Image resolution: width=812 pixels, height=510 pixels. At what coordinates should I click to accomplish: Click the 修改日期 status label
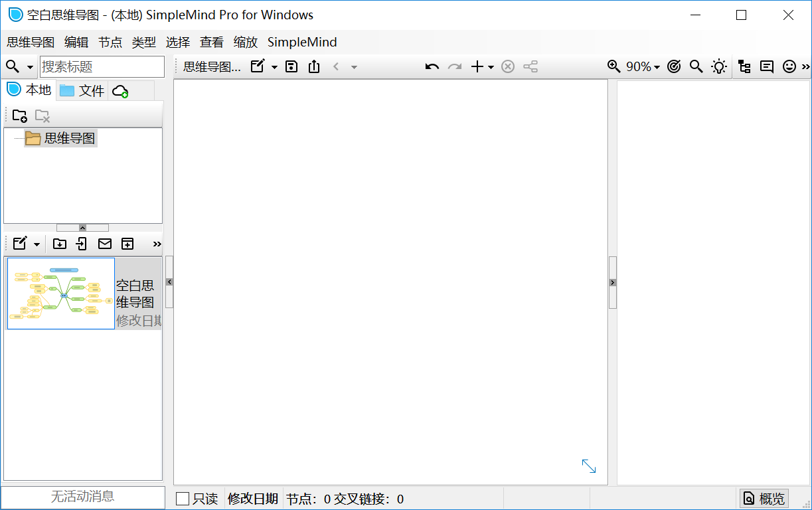[253, 499]
